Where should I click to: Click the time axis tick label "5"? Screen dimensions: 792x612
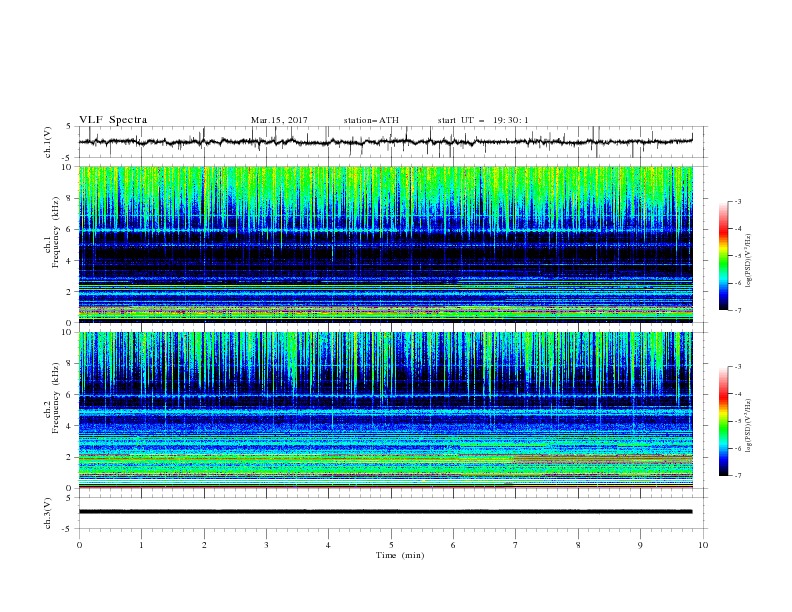coord(391,545)
